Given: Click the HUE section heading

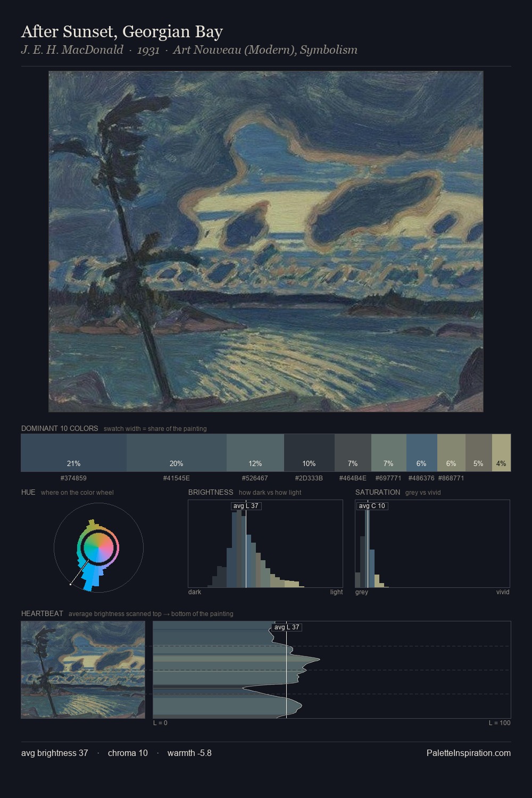Looking at the screenshot, I should [28, 492].
